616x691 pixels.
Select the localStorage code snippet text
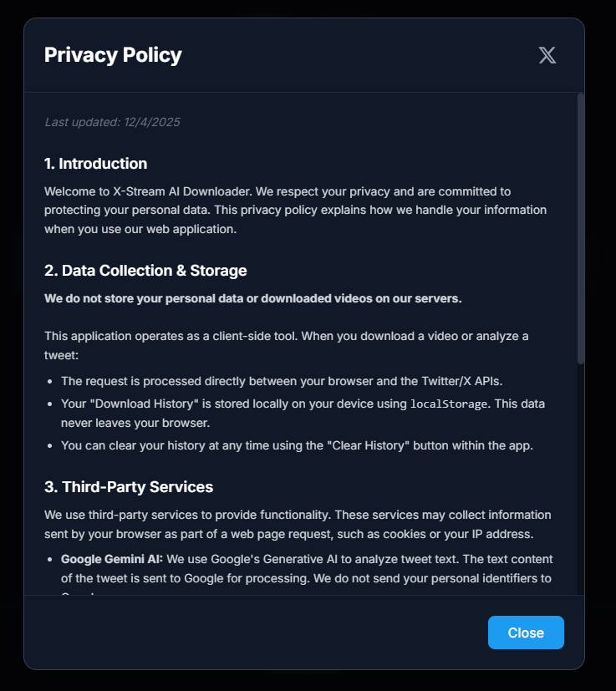(x=449, y=404)
